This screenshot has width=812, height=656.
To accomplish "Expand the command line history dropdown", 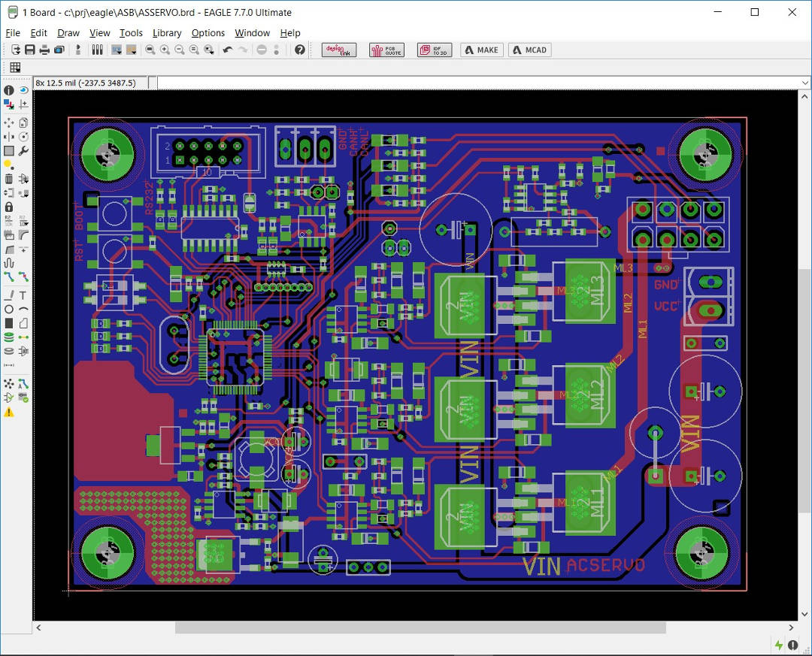I will tap(804, 83).
